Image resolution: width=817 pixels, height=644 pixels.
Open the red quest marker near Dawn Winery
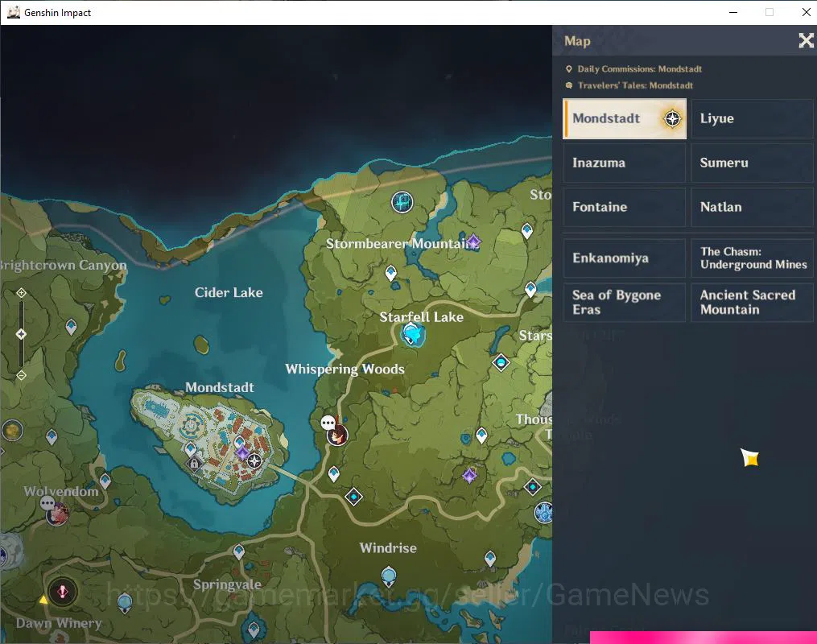[63, 592]
